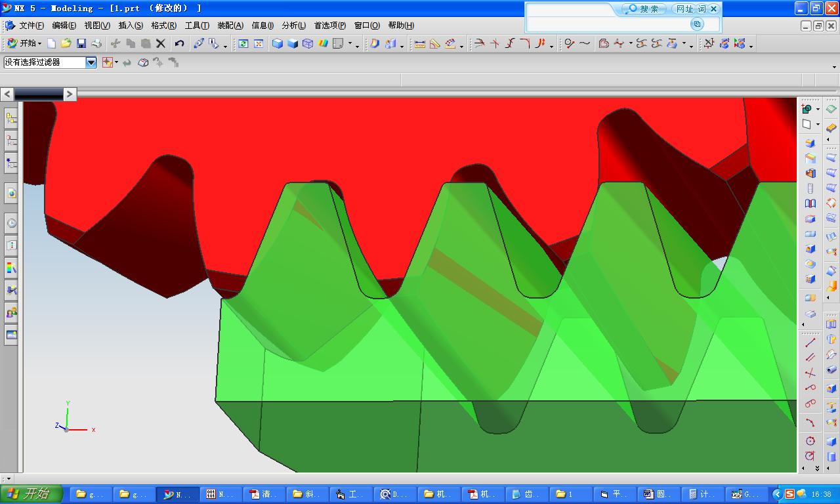This screenshot has height=504, width=840.
Task: Open the selection filter dropdown
Action: [x=91, y=62]
